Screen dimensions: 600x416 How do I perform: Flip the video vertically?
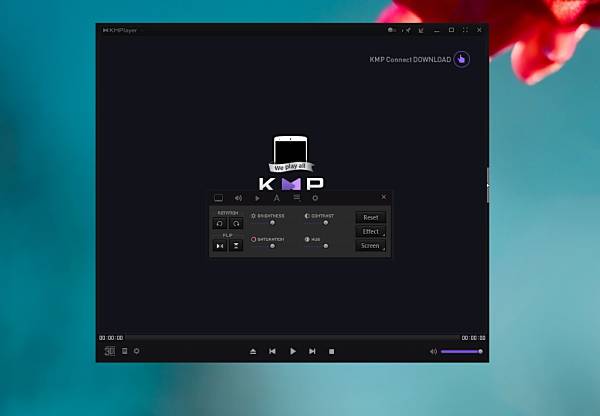[x=236, y=246]
